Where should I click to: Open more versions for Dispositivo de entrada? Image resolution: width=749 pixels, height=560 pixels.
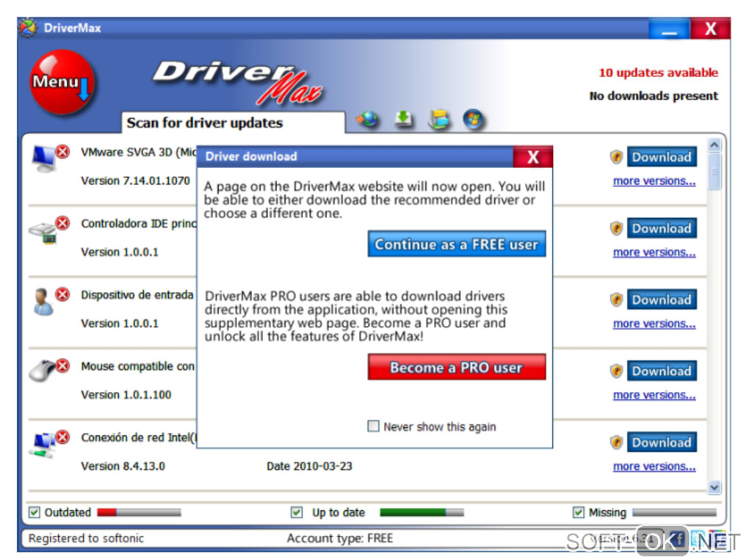click(654, 324)
